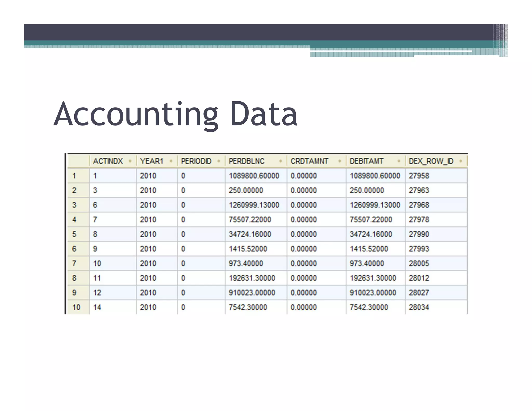This screenshot has height=411, width=532.
Task: Click PERDBLNC value 1415.52000
Action: (x=248, y=249)
